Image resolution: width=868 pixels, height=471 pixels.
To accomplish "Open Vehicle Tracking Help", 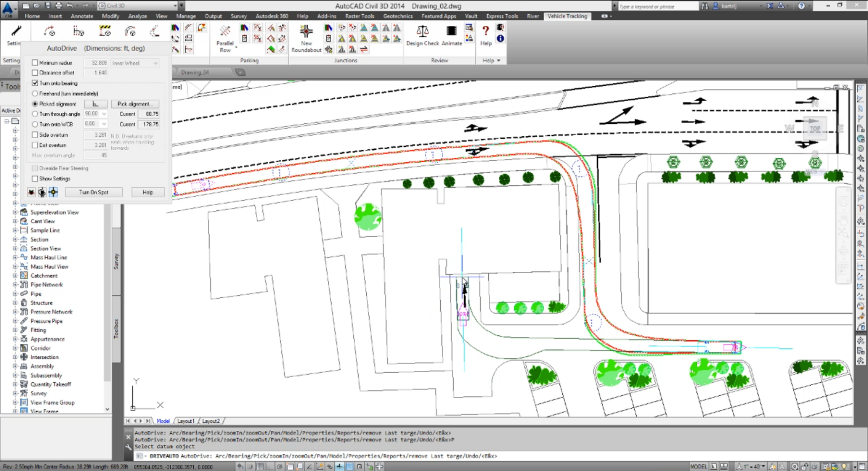I will [x=485, y=35].
